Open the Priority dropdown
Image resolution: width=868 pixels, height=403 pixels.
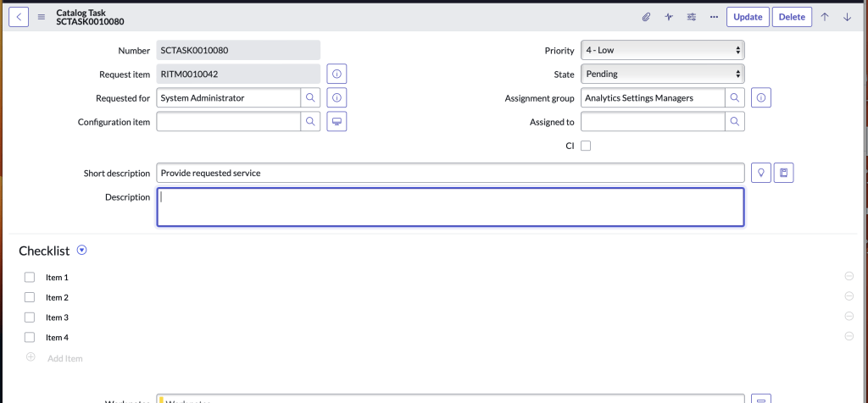tap(662, 50)
